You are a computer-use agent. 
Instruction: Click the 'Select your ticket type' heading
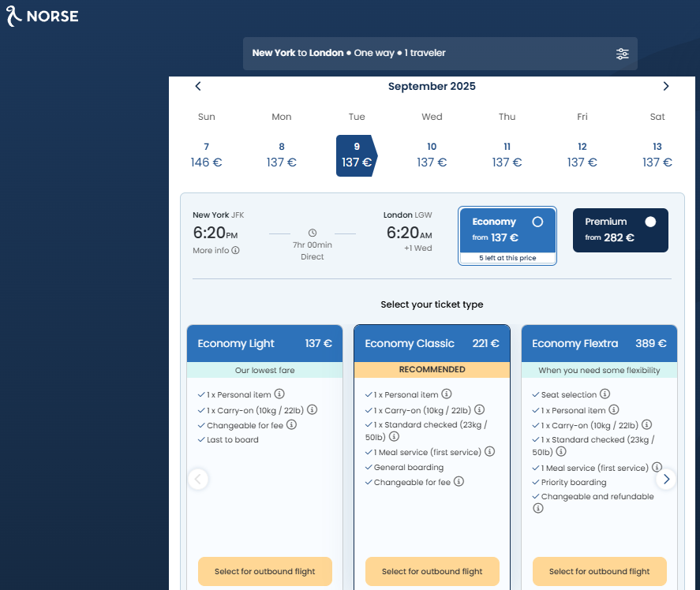point(432,304)
